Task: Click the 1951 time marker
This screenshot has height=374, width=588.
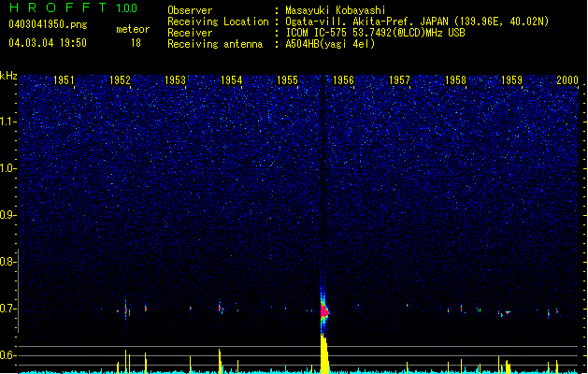Action: click(x=64, y=80)
